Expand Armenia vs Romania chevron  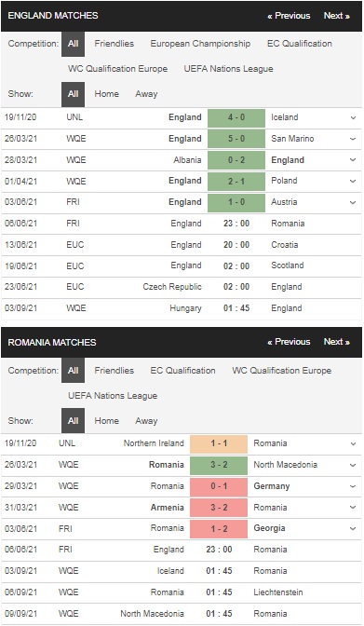(353, 508)
